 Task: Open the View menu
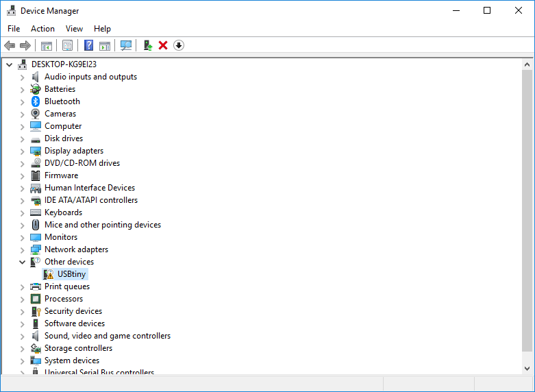[74, 29]
